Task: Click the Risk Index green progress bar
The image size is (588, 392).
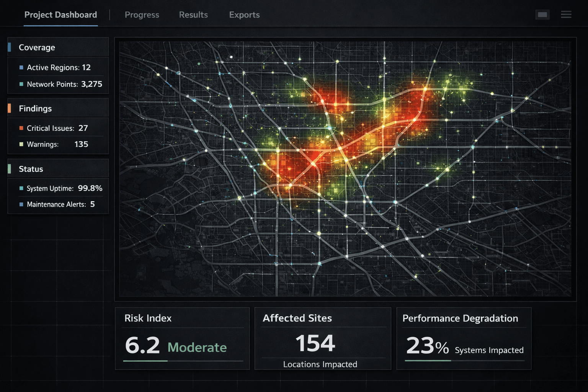Action: (x=145, y=361)
